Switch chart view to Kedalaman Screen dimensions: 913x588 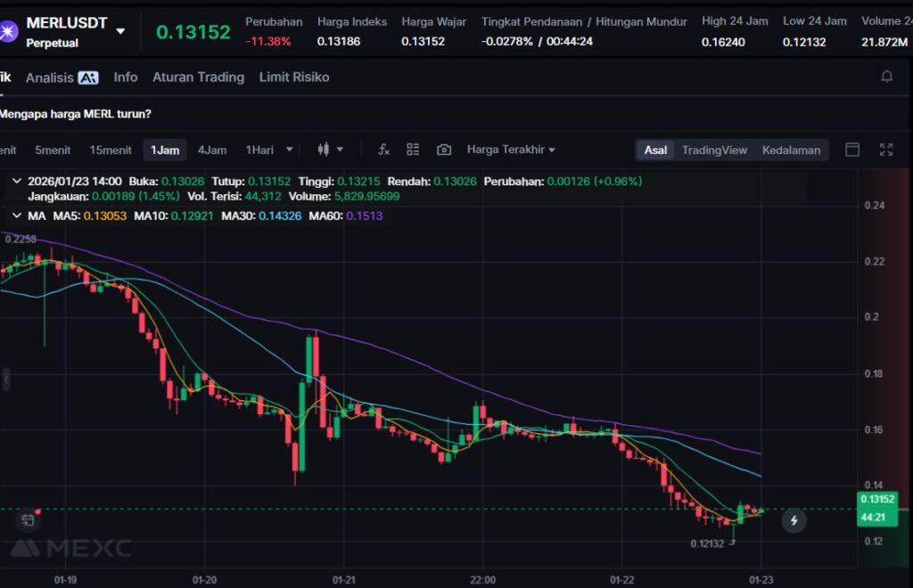coord(791,150)
